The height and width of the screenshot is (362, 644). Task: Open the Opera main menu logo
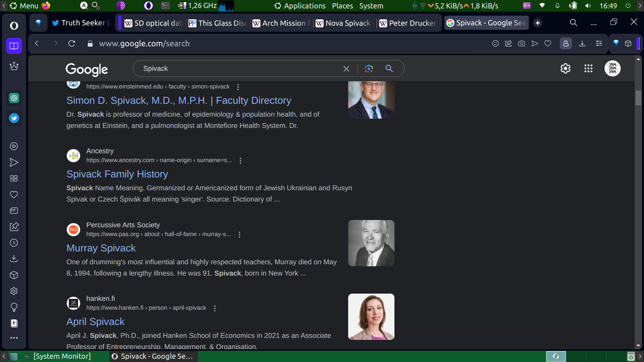click(x=14, y=26)
